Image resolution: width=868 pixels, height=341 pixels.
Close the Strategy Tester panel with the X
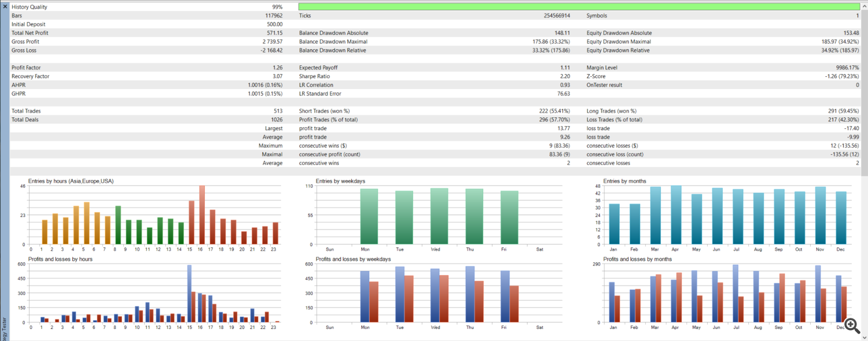5,6
